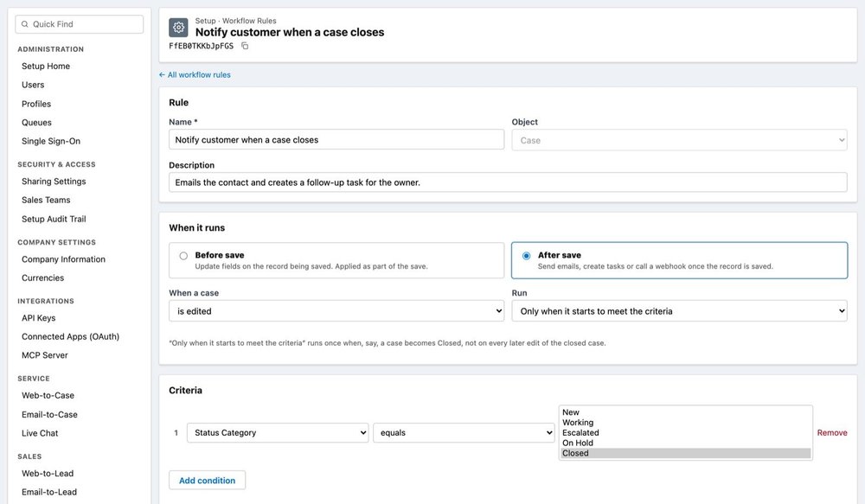Open Live Chat settings
This screenshot has width=865, height=504.
click(x=40, y=433)
